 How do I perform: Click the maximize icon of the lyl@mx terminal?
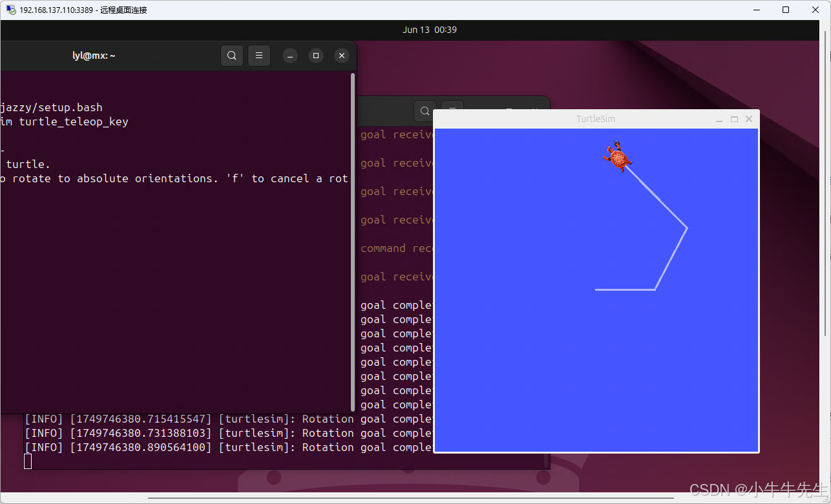pyautogui.click(x=315, y=55)
